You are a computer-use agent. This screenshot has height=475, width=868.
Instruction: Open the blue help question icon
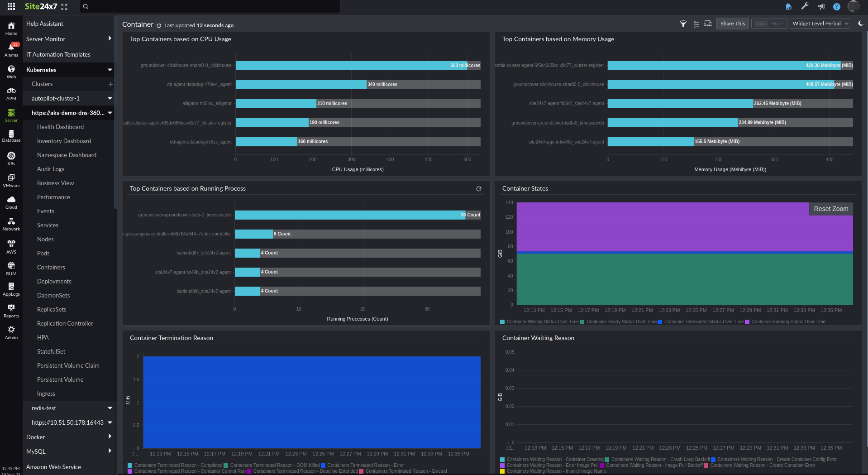click(x=837, y=7)
